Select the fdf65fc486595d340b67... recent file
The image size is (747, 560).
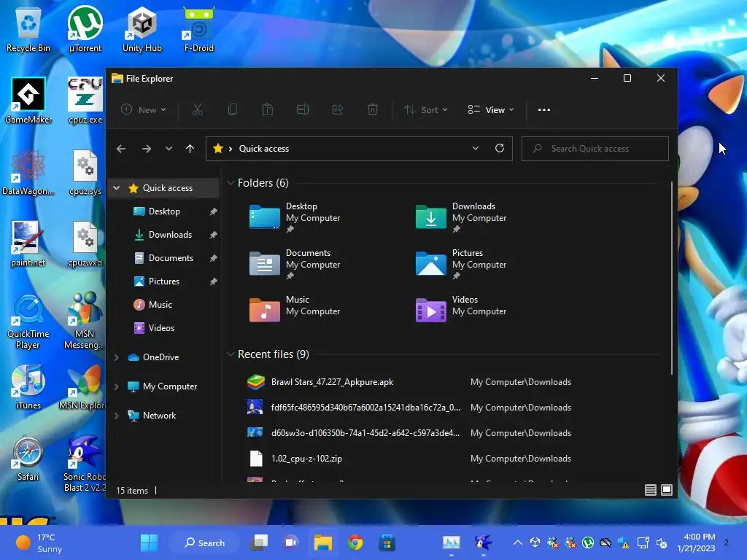410,408
